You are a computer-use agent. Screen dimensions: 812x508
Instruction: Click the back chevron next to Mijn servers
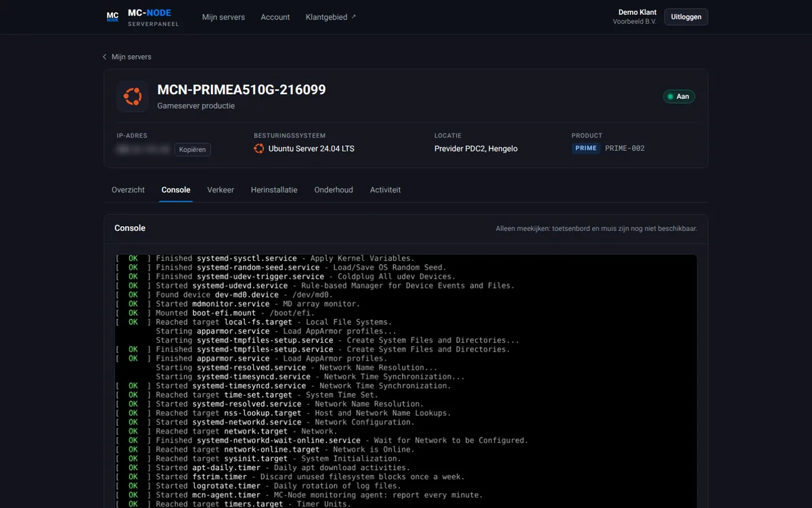pos(105,57)
